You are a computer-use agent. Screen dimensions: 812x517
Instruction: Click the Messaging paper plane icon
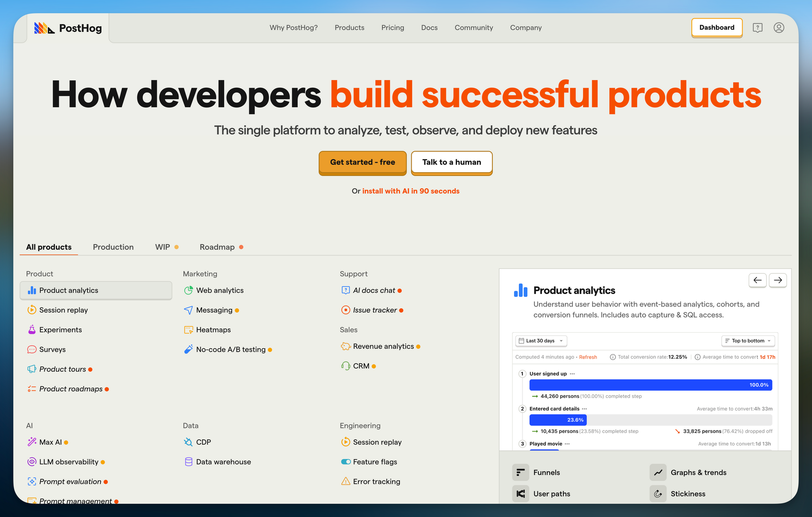tap(188, 310)
